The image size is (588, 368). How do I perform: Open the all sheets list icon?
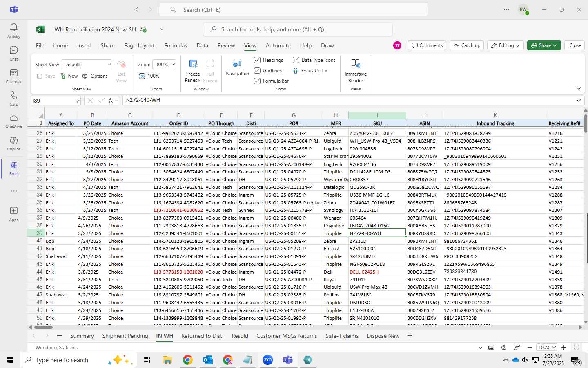[60, 336]
